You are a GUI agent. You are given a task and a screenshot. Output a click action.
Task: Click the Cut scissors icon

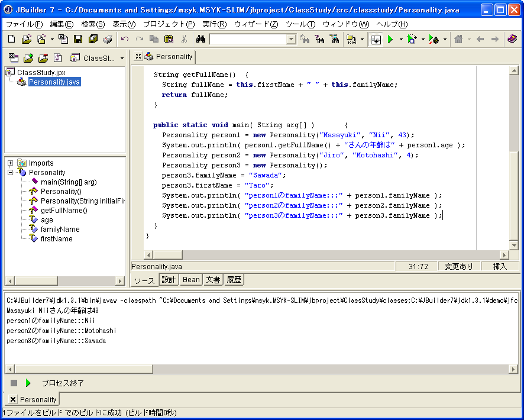184,39
